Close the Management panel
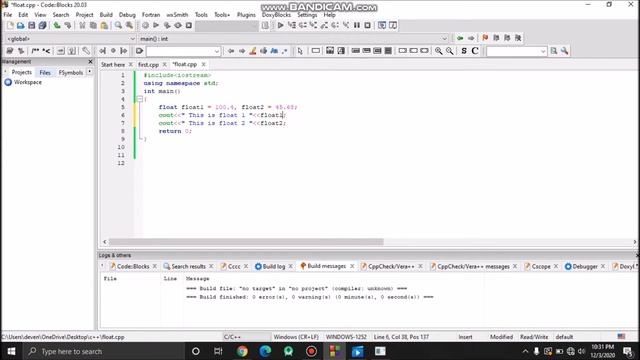This screenshot has width=640, height=360. pos(90,61)
